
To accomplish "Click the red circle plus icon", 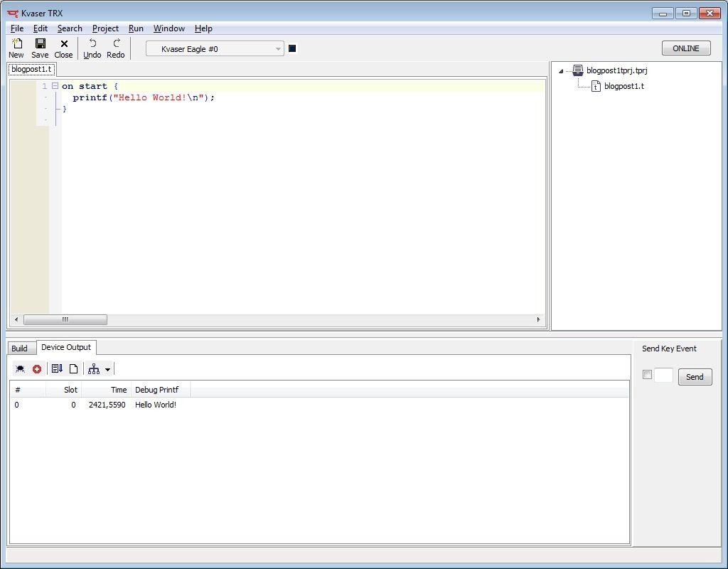I will point(37,368).
